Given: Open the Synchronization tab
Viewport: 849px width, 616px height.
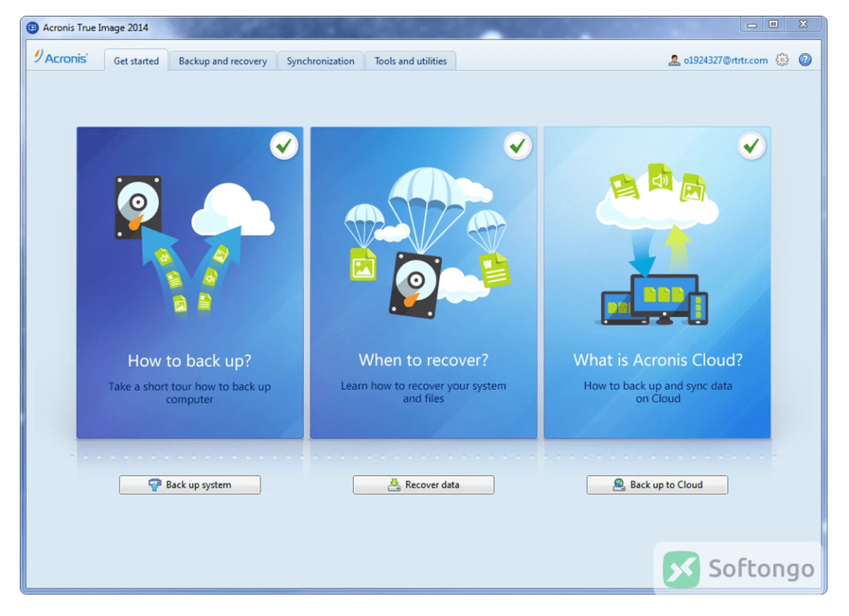Looking at the screenshot, I should 320,61.
